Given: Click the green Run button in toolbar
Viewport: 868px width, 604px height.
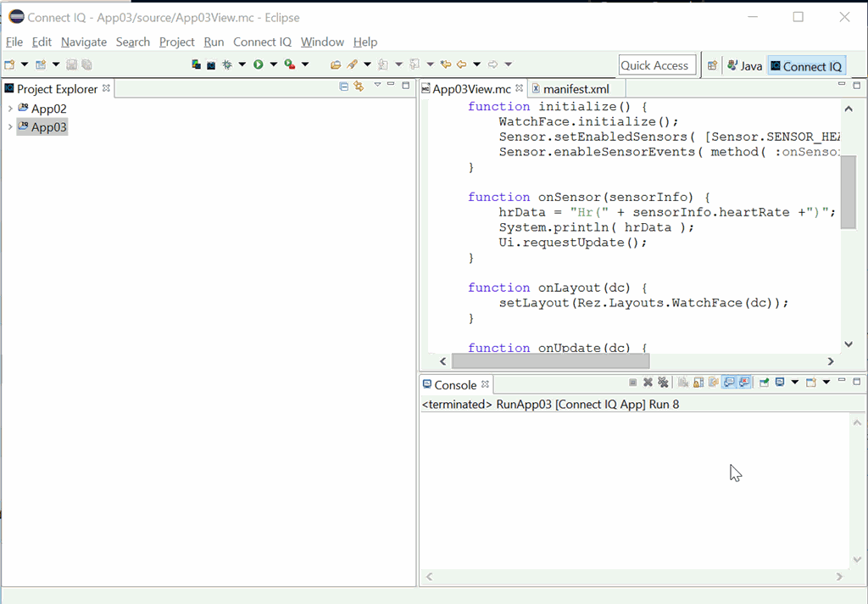Looking at the screenshot, I should click(x=258, y=64).
